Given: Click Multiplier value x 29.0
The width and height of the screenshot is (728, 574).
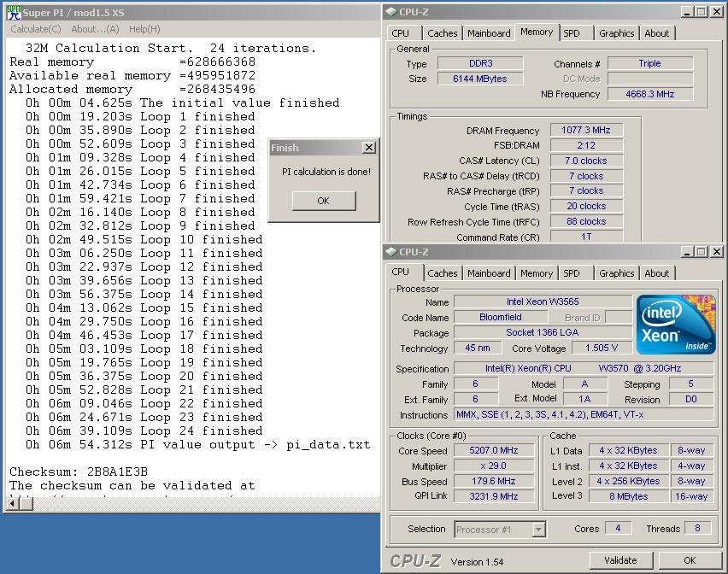Looking at the screenshot, I should pyautogui.click(x=494, y=466).
